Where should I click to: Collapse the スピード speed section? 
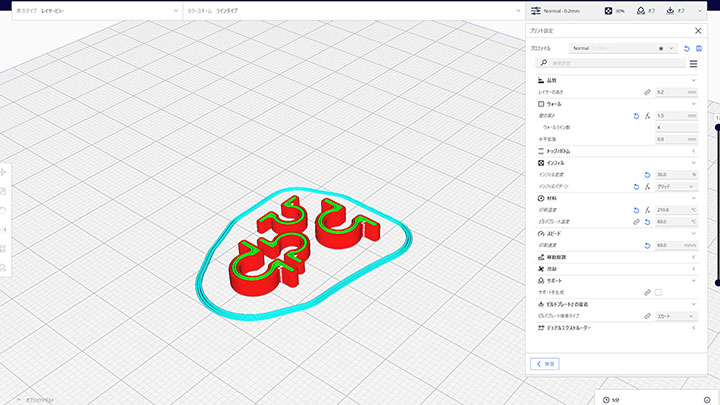[693, 234]
